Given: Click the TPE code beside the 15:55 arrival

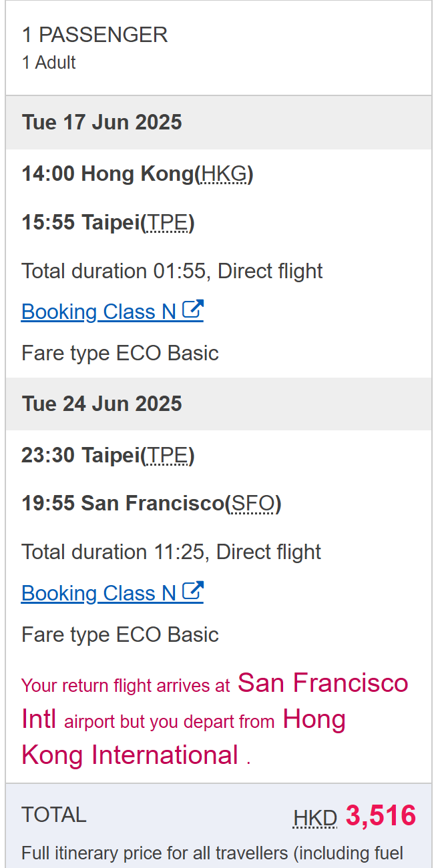Looking at the screenshot, I should [167, 222].
